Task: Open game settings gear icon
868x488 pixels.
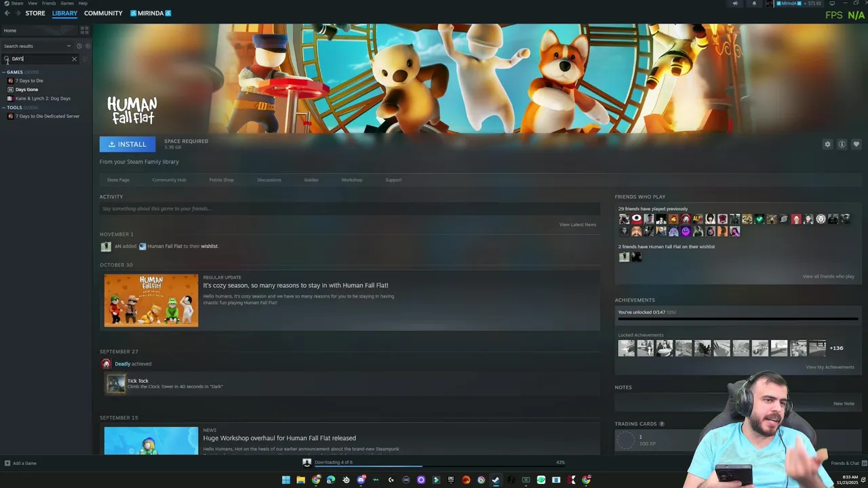Action: click(x=827, y=144)
